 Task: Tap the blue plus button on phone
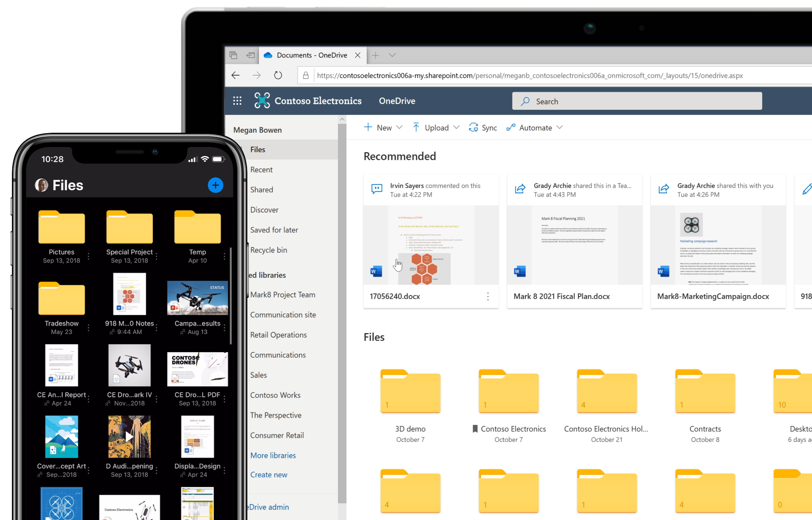[x=215, y=185]
